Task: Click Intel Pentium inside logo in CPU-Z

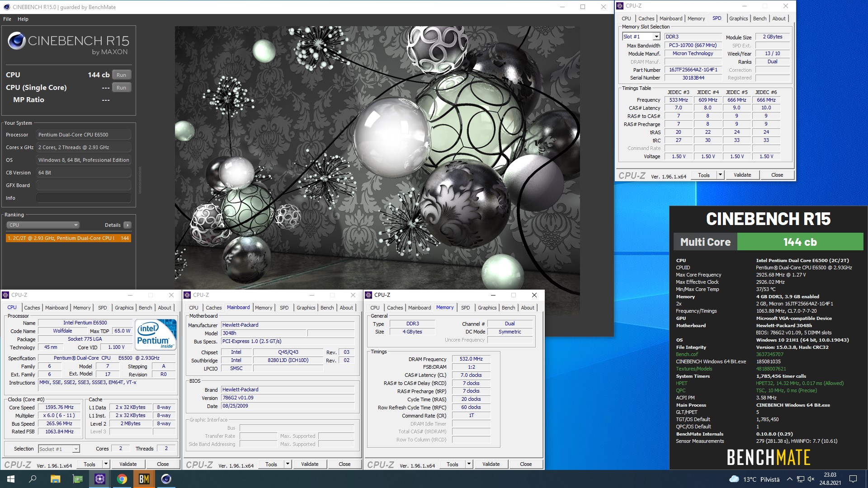Action: 156,335
